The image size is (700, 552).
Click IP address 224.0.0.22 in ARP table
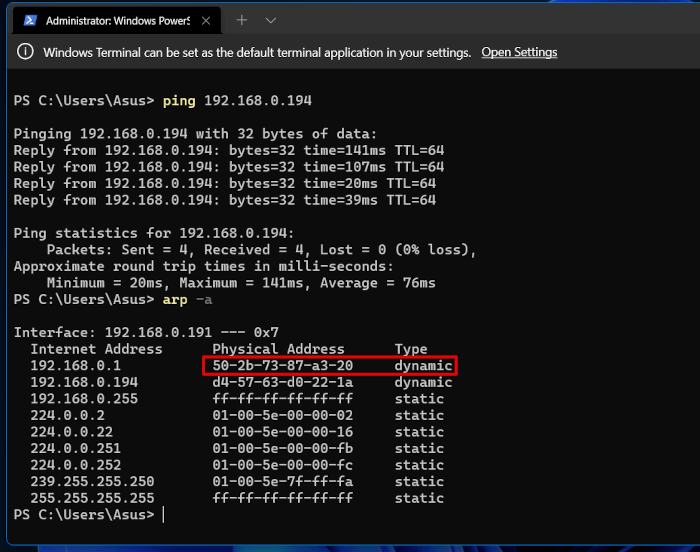(x=71, y=431)
